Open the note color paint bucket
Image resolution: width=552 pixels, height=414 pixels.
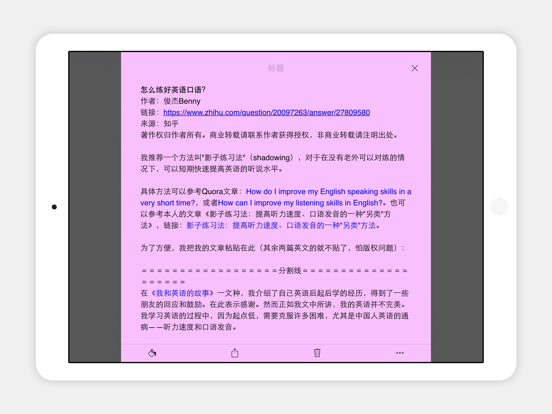click(x=152, y=353)
